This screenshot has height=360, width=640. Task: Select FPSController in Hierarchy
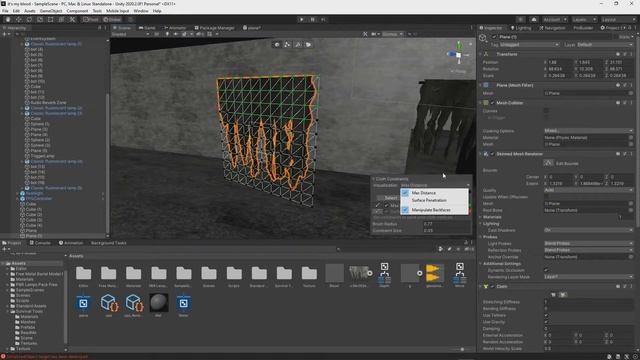(38, 199)
